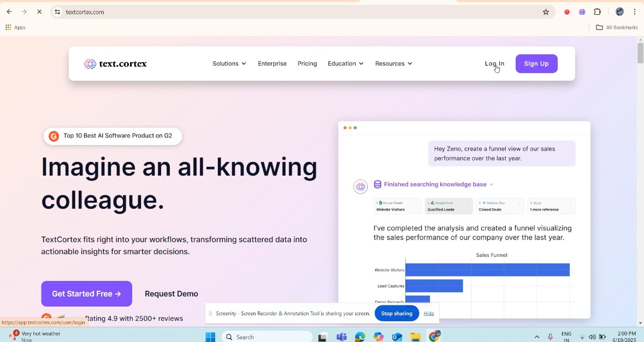The height and width of the screenshot is (342, 644).
Task: Open the Apps grid shortcut
Action: tap(15, 27)
